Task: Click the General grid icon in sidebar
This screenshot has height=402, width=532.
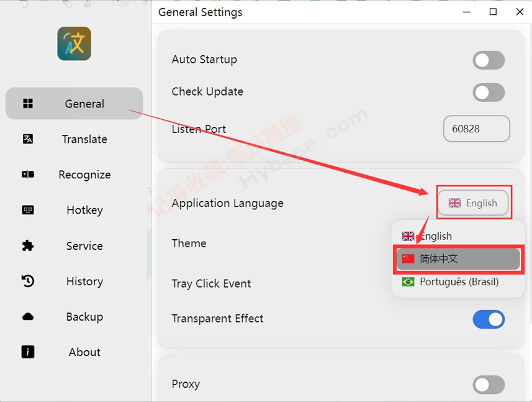Action: pos(28,103)
